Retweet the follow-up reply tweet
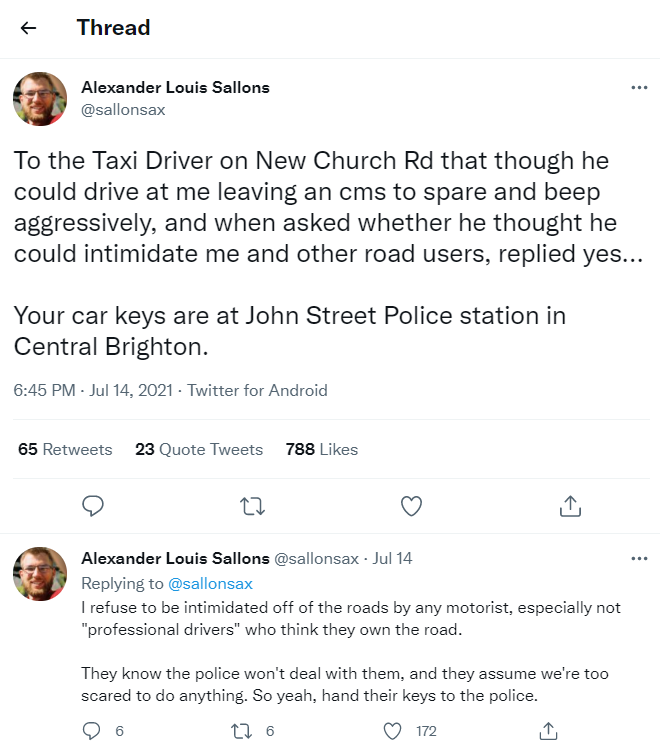This screenshot has height=750, width=660. click(240, 731)
